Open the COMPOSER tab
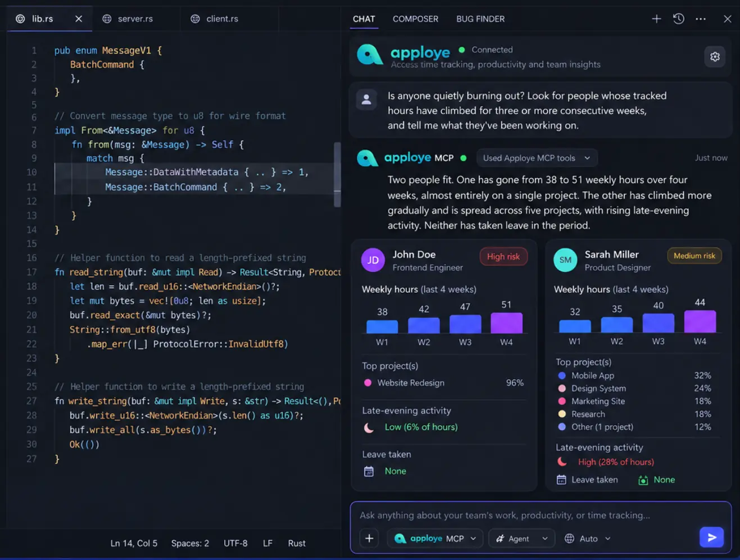 pos(415,19)
